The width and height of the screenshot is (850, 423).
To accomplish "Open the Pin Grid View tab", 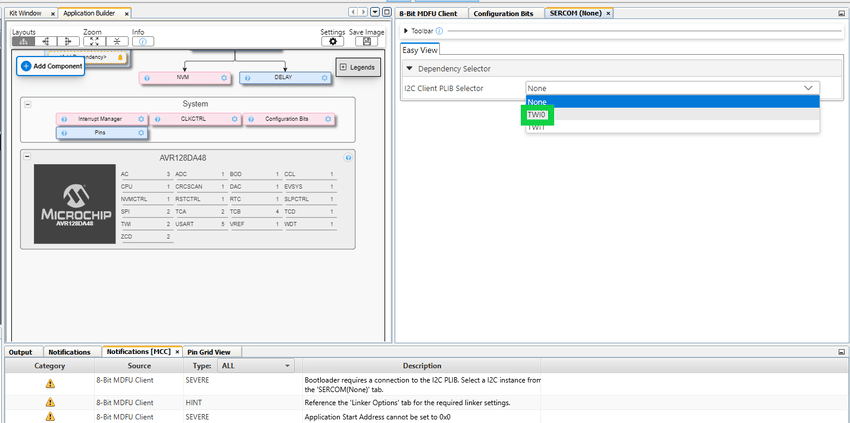I will [208, 352].
